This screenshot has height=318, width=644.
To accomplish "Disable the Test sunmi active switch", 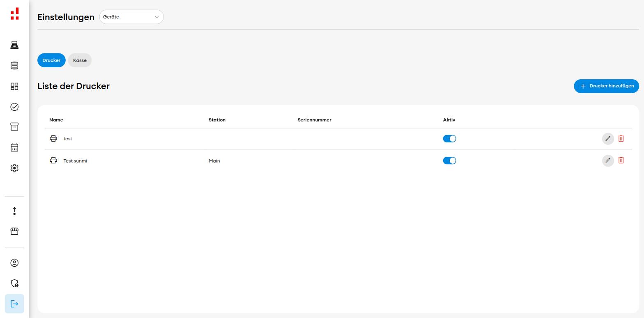I will tap(450, 160).
